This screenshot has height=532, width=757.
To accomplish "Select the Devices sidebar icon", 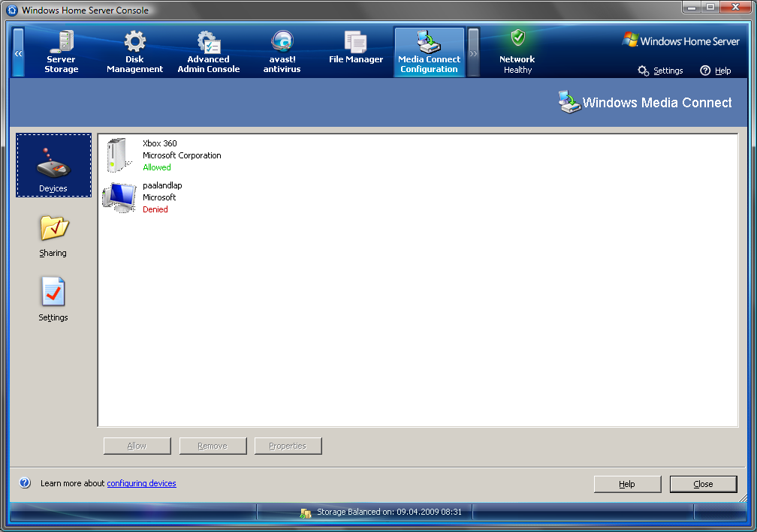I will 53,165.
